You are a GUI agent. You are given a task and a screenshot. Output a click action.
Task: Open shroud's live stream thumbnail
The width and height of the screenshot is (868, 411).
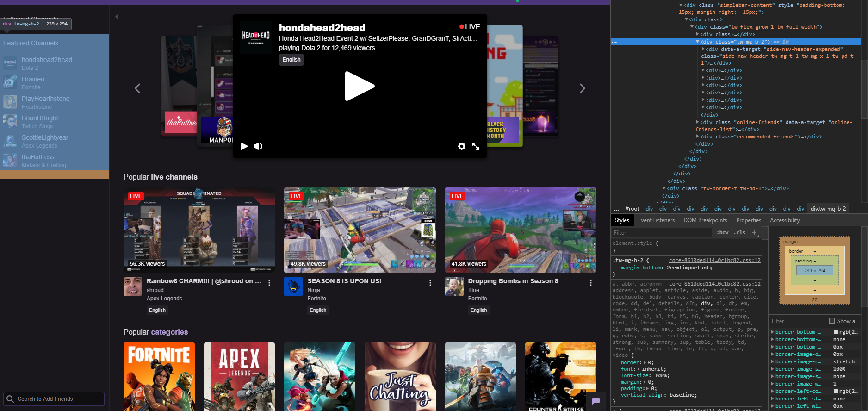click(199, 230)
